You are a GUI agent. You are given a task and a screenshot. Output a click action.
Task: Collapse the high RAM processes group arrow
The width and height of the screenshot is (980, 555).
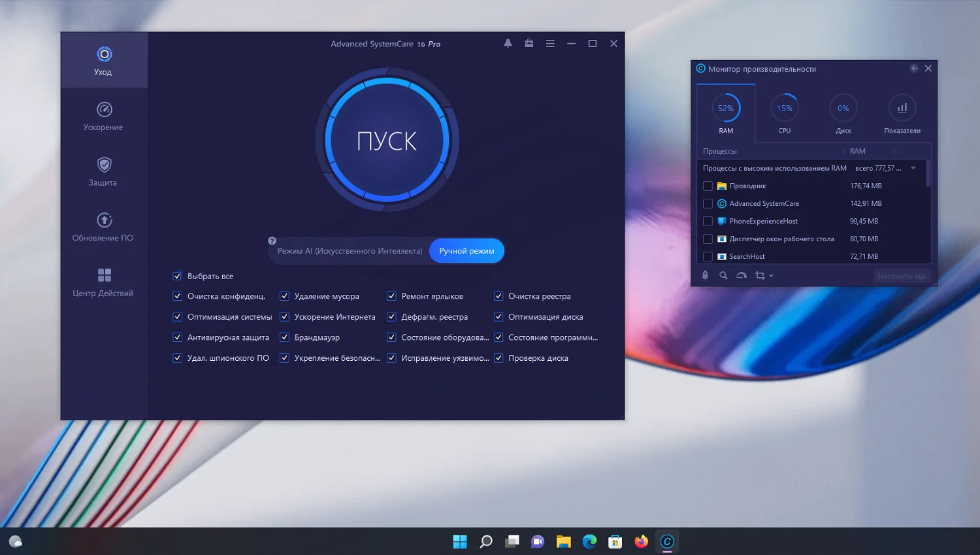coord(913,169)
